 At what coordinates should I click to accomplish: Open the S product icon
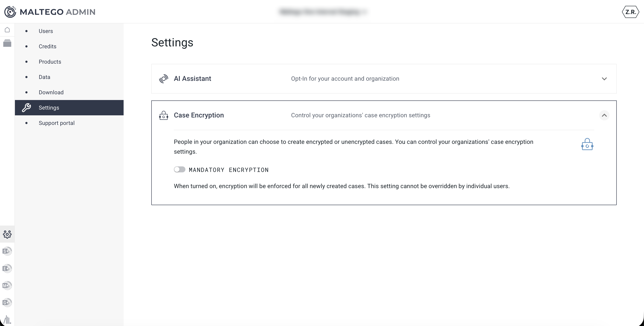(x=7, y=251)
